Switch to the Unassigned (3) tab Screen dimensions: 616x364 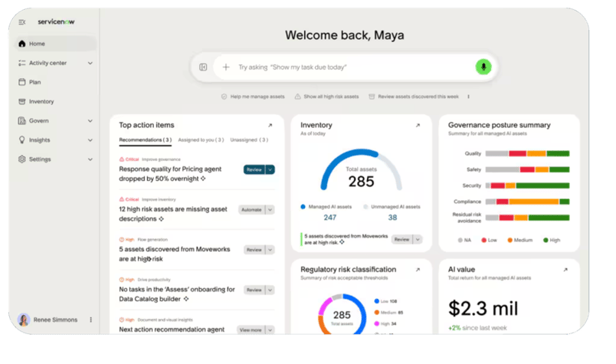coord(249,140)
